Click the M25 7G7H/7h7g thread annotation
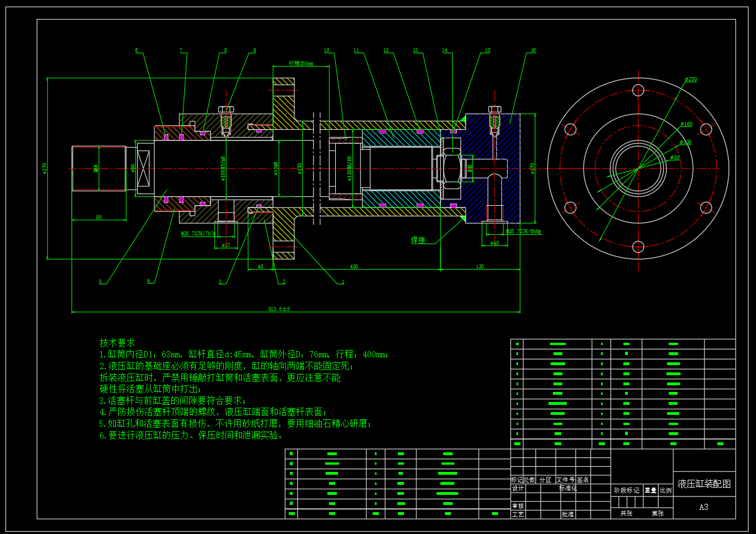 (x=198, y=234)
